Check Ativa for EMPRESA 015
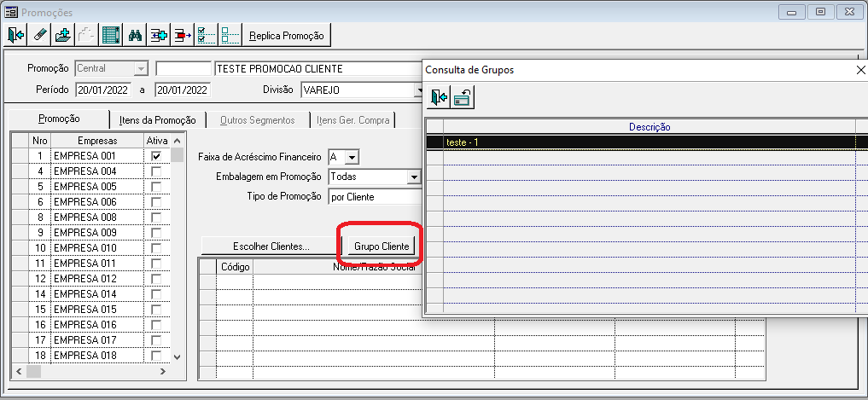This screenshot has width=868, height=400. tap(156, 310)
